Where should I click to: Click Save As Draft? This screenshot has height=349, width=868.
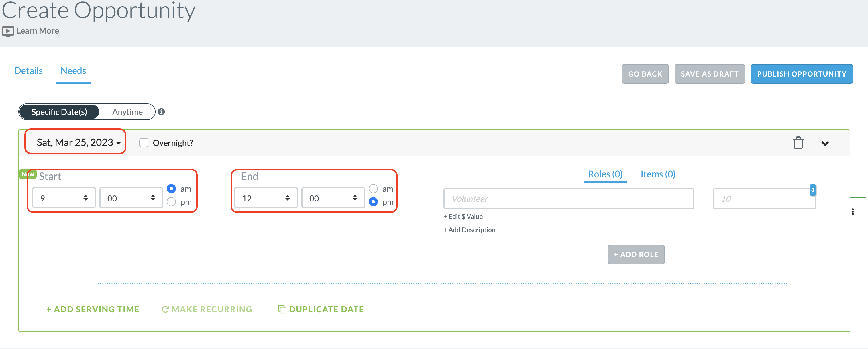709,74
